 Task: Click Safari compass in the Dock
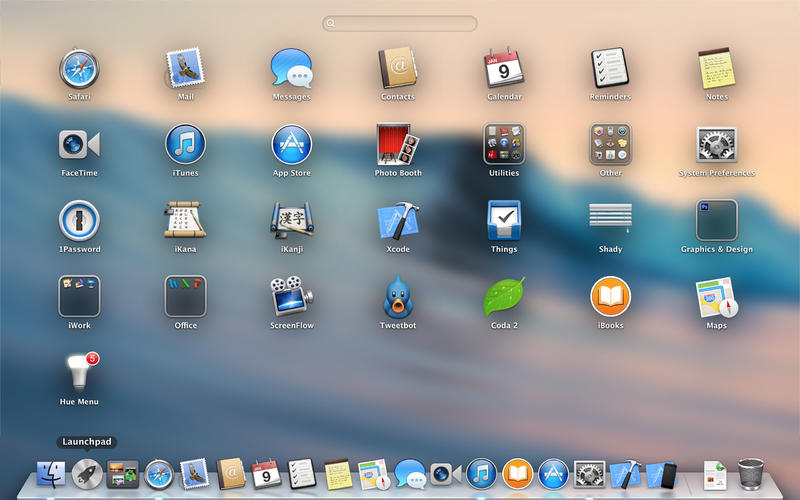coord(159,474)
